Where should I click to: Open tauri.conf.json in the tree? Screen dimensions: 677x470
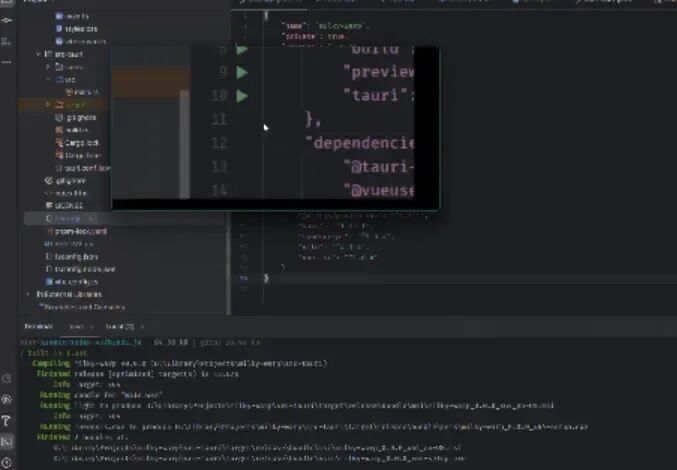[x=82, y=168]
